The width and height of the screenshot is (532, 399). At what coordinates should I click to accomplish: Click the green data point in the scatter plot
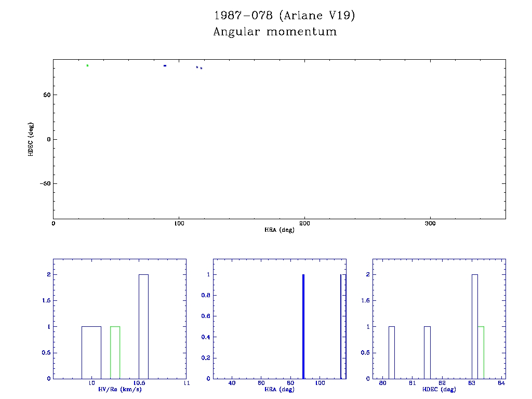pos(87,65)
